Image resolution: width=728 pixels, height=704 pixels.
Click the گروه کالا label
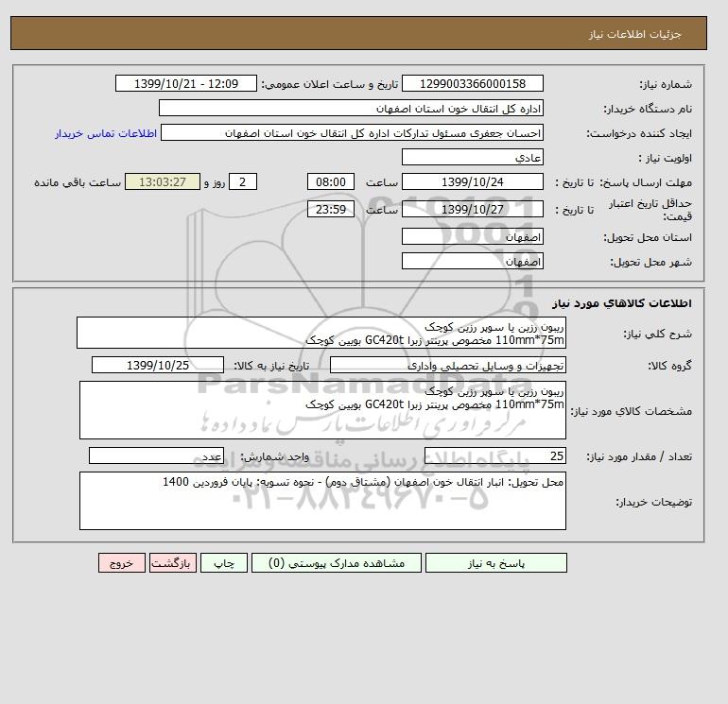click(669, 366)
